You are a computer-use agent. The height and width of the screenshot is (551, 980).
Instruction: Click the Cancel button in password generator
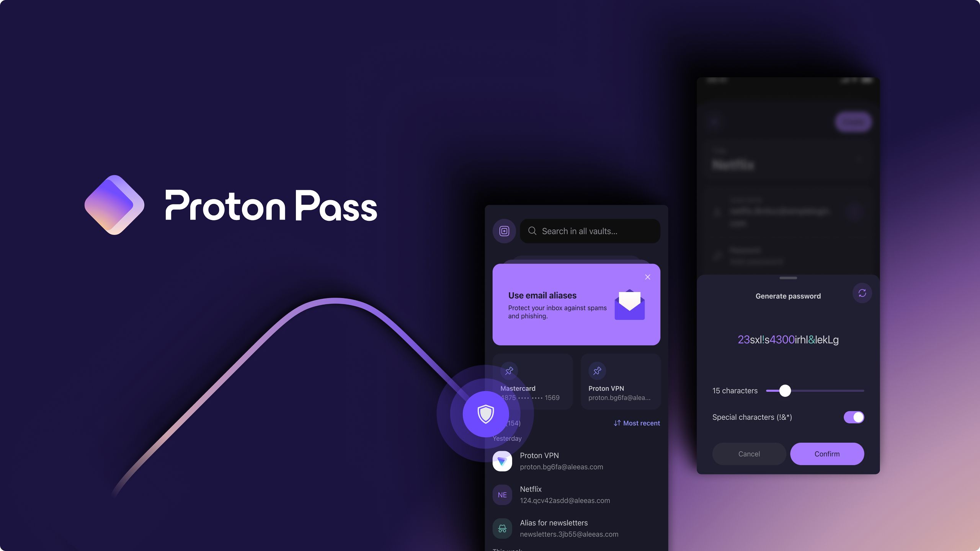749,453
